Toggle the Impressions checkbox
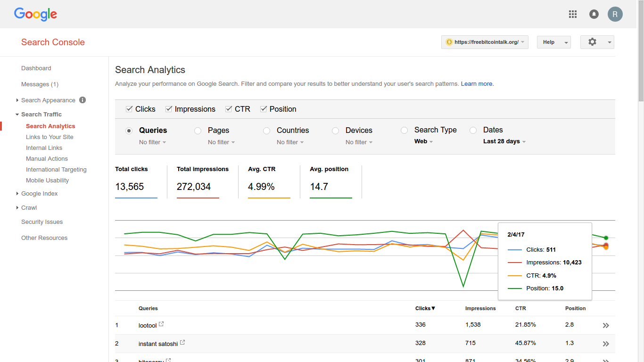Screen dimensions: 644x362 [x=169, y=109]
